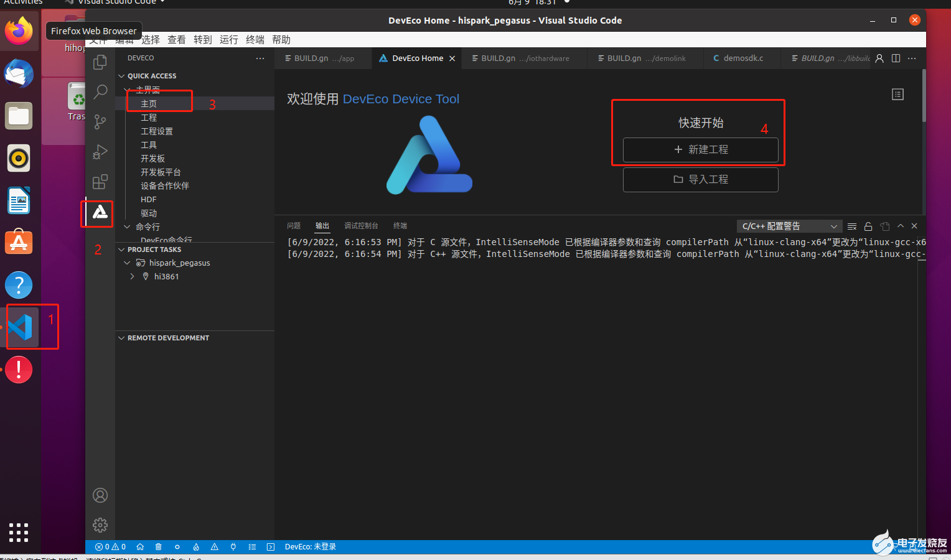Click the task list icon in the status bar

(x=252, y=547)
